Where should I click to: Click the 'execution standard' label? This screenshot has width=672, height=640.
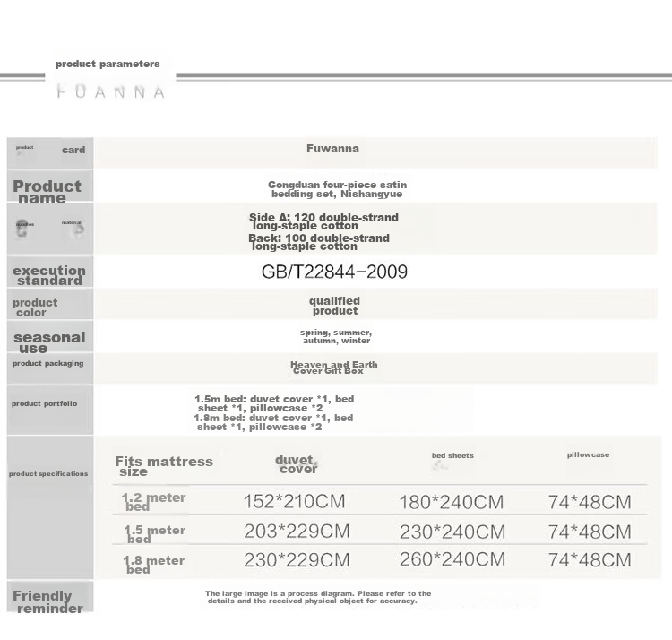49,275
